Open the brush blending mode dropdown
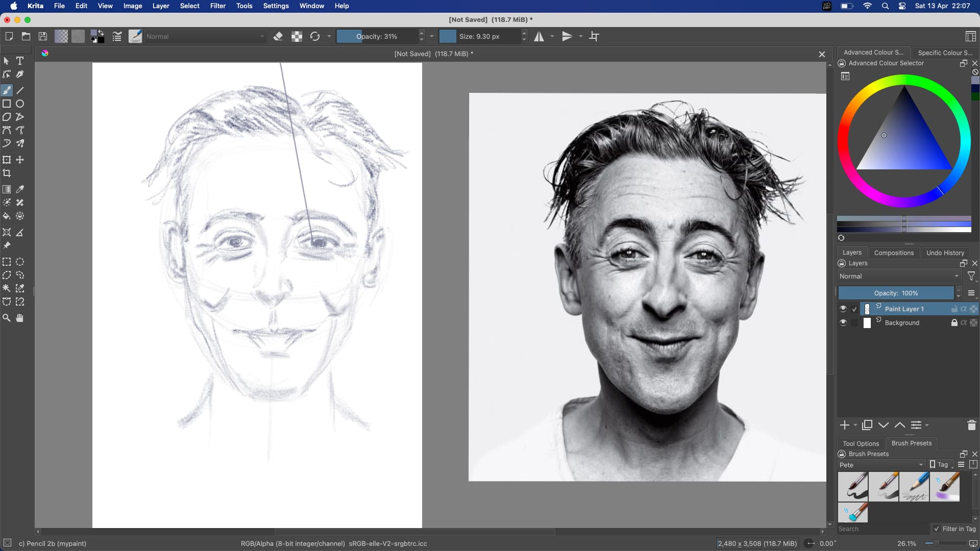Viewport: 980px width, 551px height. 205,36
